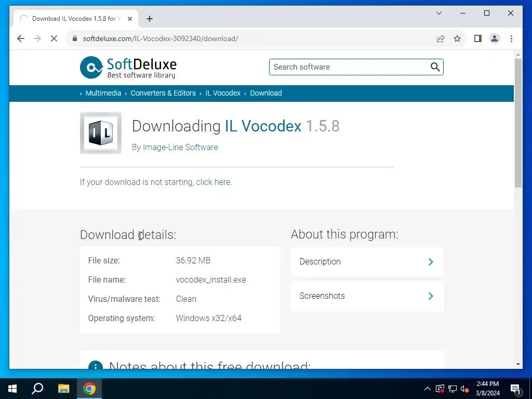Click the IL Vocodex title link
This screenshot has height=399, width=532.
(263, 126)
